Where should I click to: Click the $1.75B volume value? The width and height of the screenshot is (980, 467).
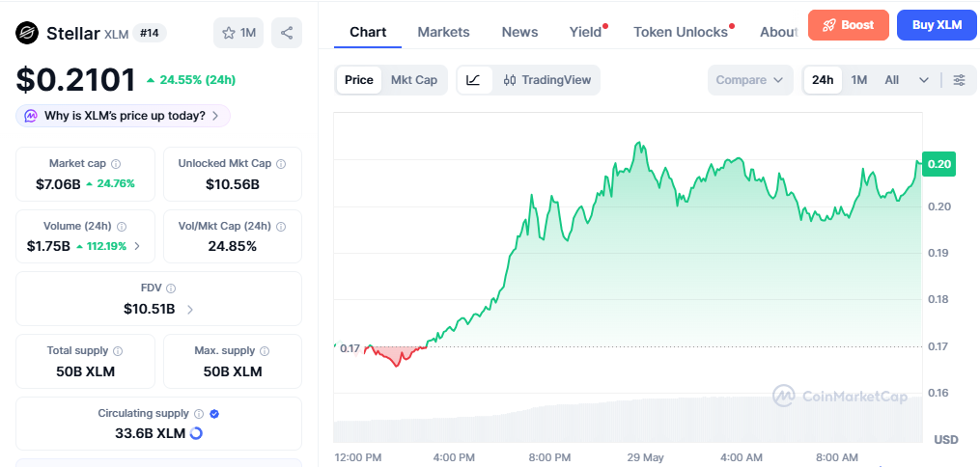coord(48,246)
